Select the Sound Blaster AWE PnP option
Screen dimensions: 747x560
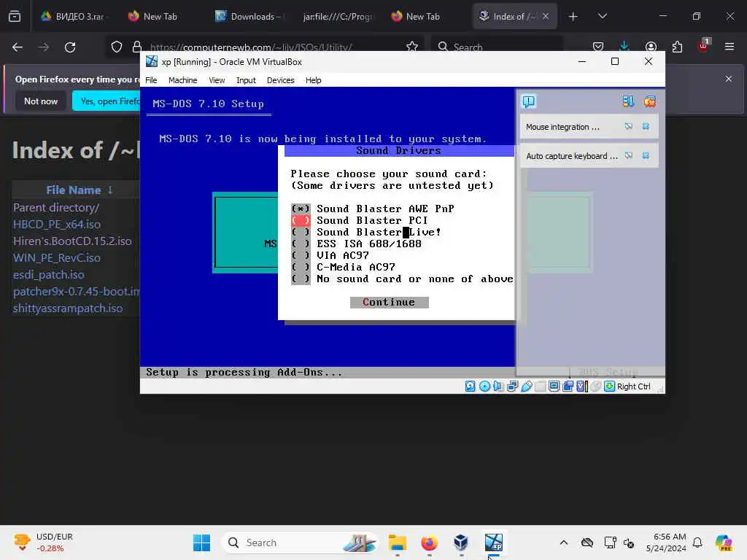[x=373, y=209]
